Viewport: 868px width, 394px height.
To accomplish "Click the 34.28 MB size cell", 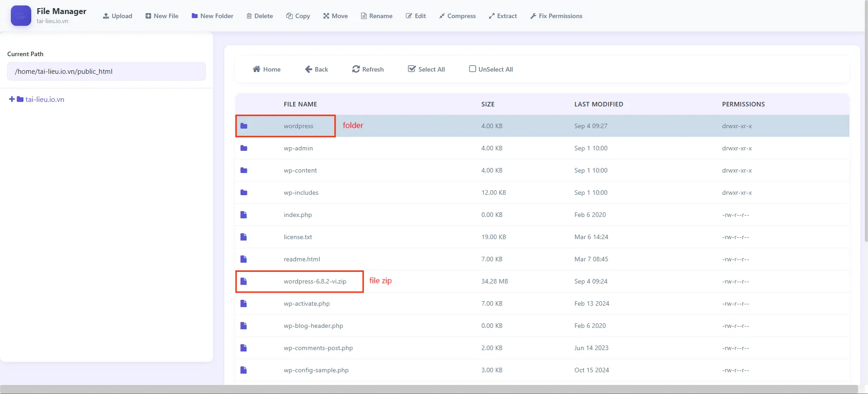I will pyautogui.click(x=494, y=281).
